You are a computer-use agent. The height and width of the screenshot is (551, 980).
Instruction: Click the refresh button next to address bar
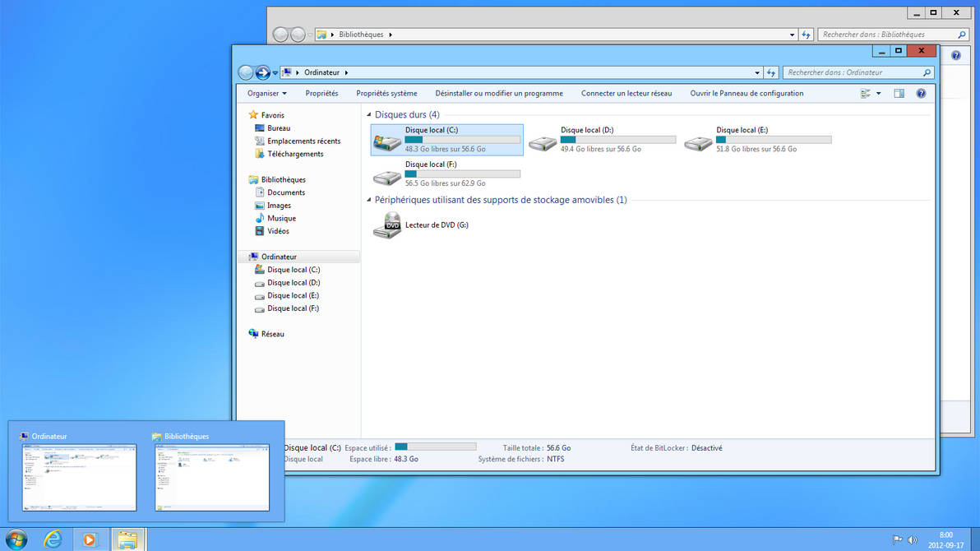point(770,72)
